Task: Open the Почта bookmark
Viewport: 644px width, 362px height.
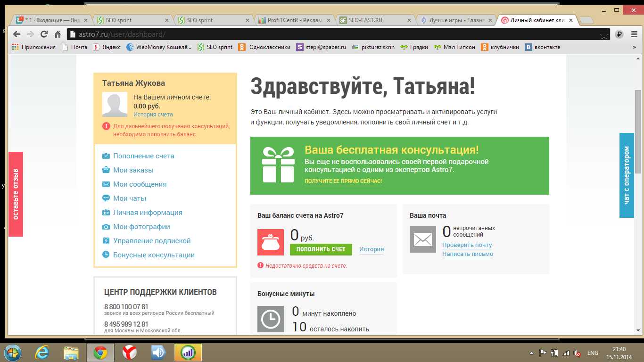Action: coord(75,47)
